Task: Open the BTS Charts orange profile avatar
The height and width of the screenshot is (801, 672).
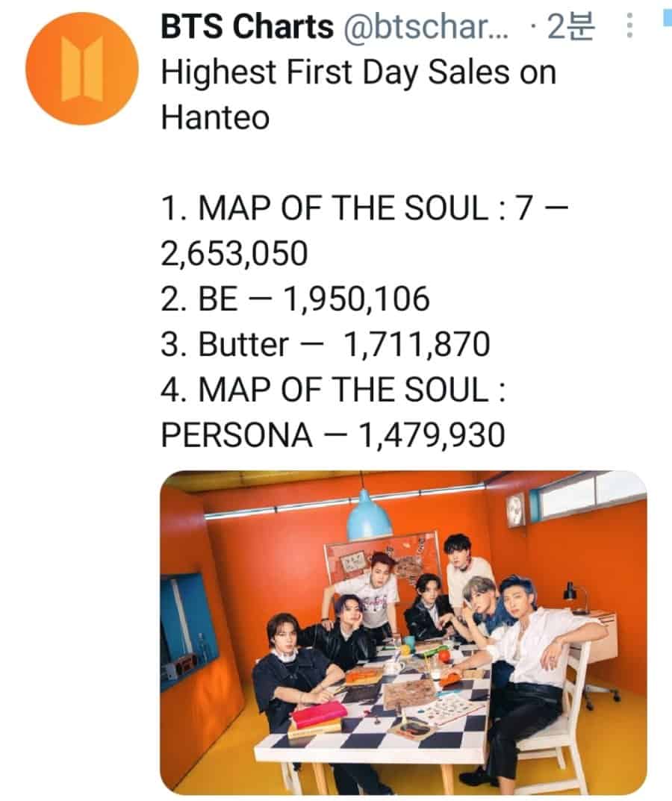Action: 82,68
